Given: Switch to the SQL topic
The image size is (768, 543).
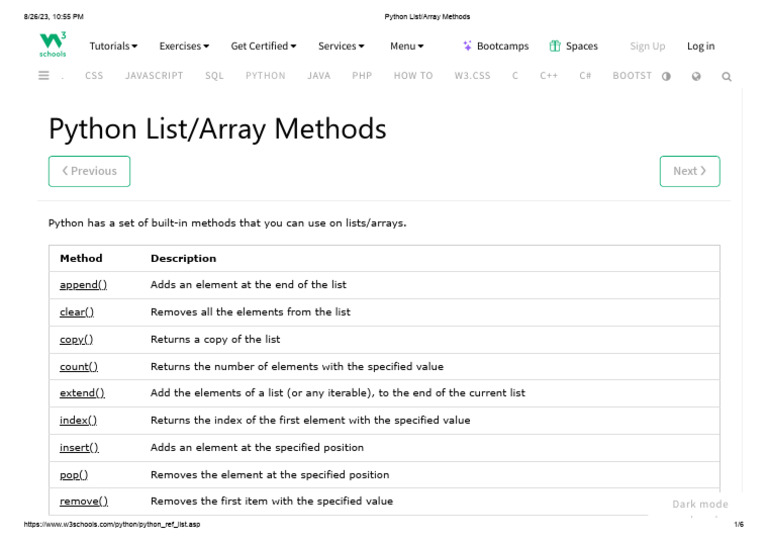Looking at the screenshot, I should 214,76.
